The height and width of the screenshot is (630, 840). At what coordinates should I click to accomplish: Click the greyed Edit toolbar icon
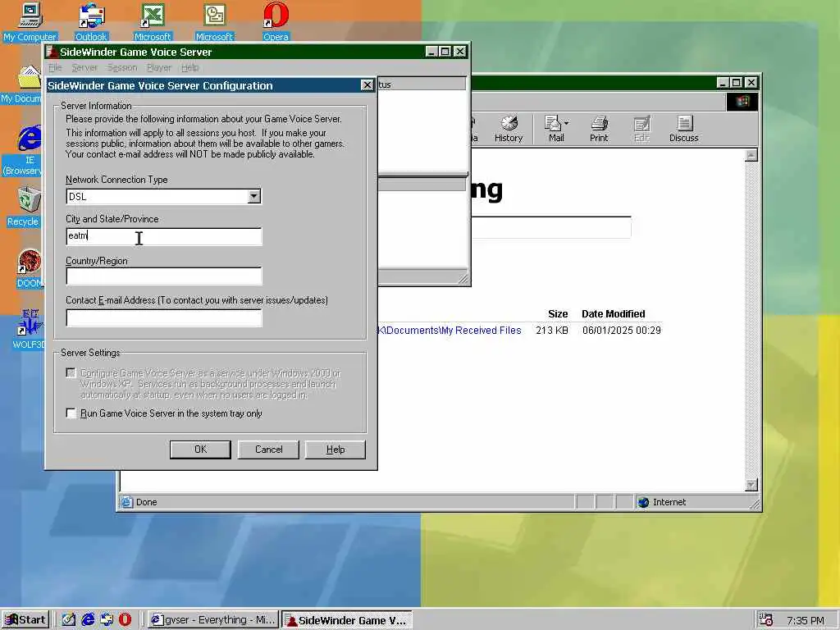point(641,129)
